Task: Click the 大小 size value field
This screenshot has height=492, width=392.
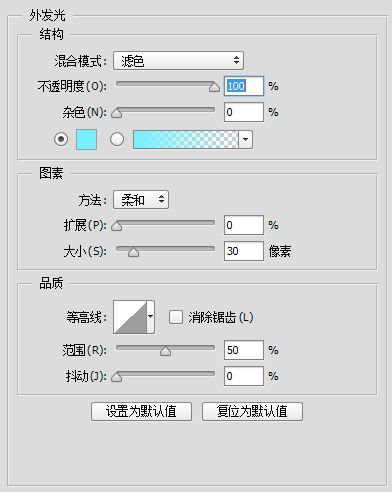Action: [244, 251]
